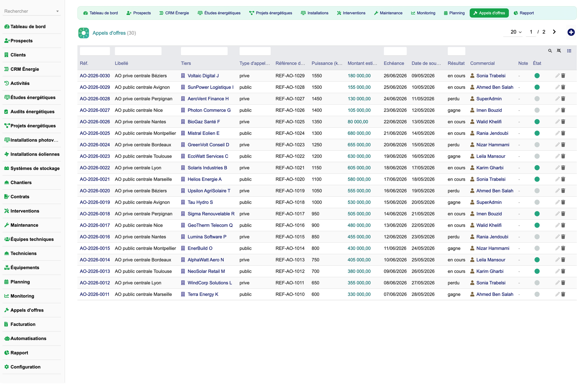588x389 pixels.
Task: Open reference link AO-2026-0029
Action: tap(95, 87)
